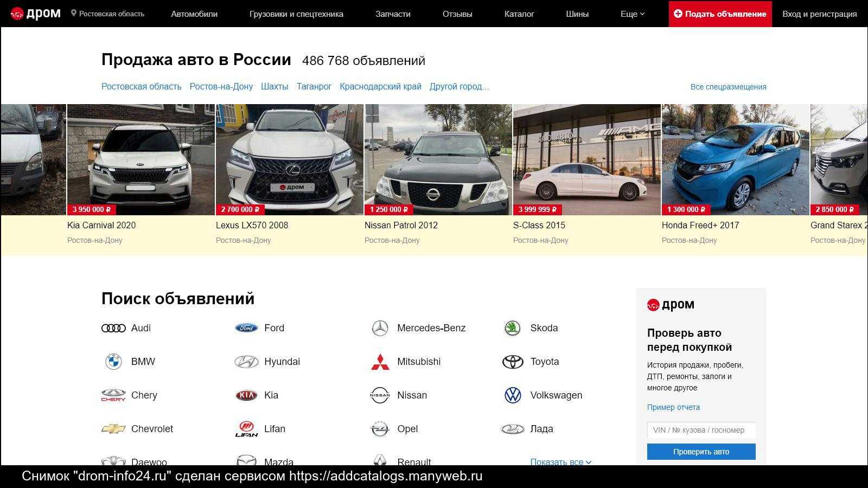Click the Chery brand logo
The image size is (868, 488).
(x=113, y=395)
